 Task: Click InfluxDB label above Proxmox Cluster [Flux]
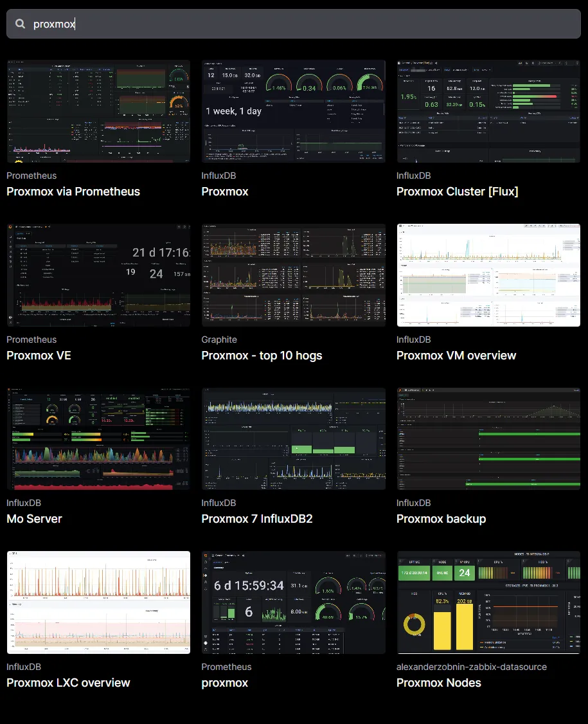click(414, 176)
